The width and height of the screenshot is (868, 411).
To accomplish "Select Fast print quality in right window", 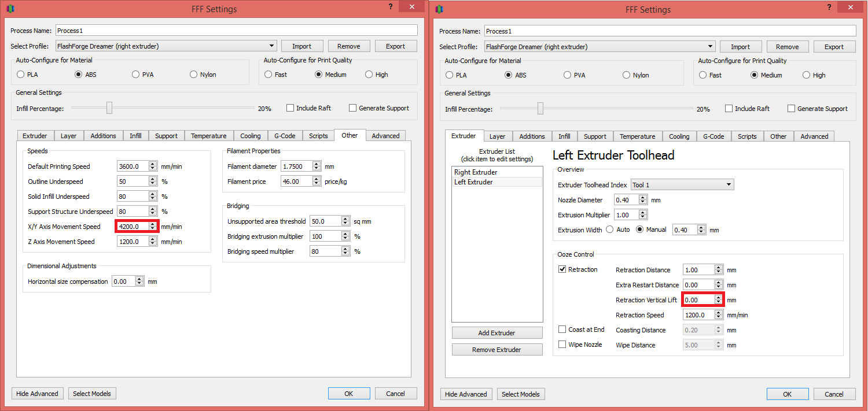I will click(x=703, y=75).
